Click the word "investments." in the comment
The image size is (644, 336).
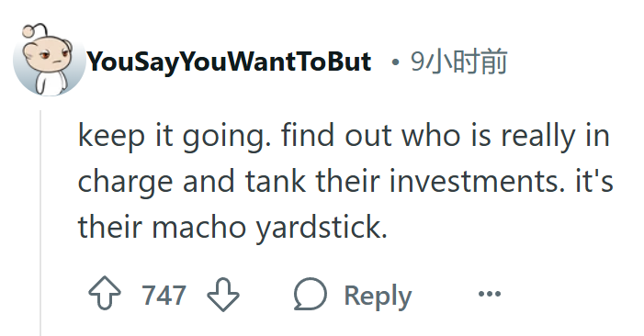coord(477,181)
